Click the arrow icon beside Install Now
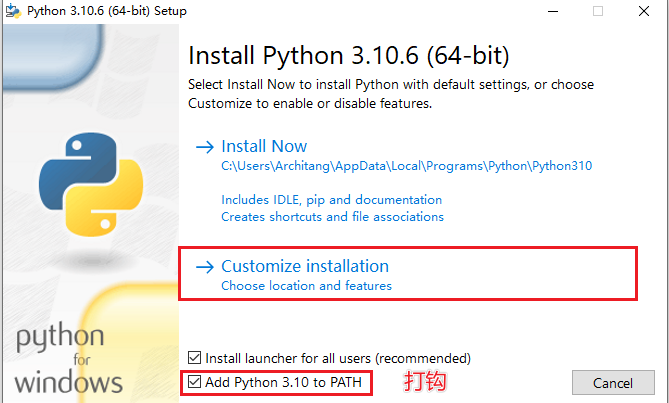 coord(204,147)
